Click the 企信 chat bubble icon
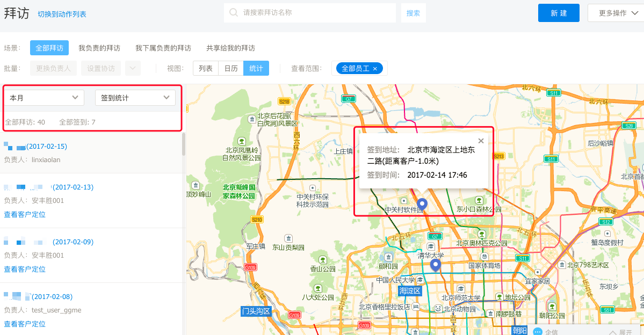The width and height of the screenshot is (644, 335). (537, 332)
